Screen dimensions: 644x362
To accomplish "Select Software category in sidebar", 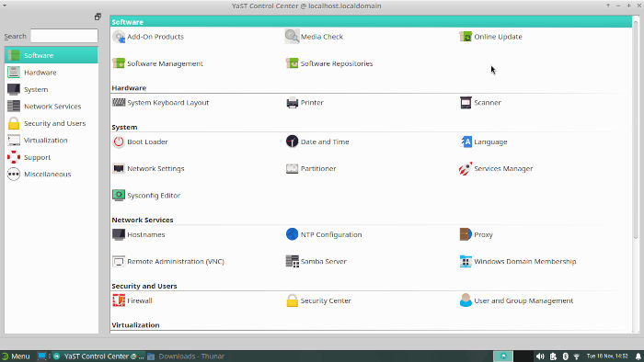I will coord(52,55).
